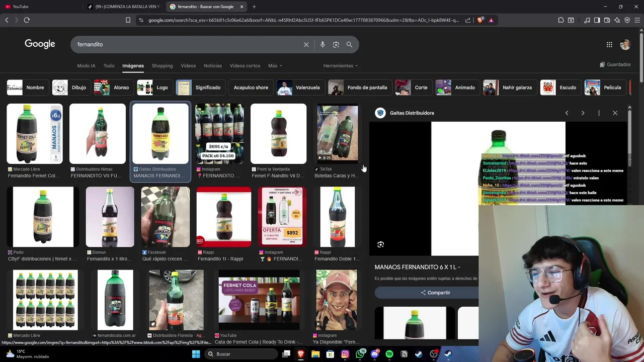Screen dimensions: 644x362
Task: Bookmark this page from the address bar
Action: point(128,20)
